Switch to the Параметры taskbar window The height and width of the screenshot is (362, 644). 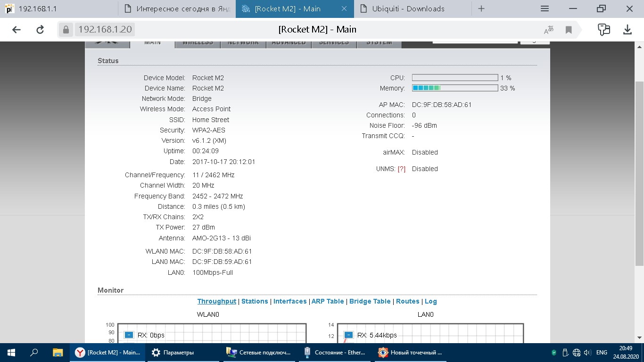tap(184, 353)
